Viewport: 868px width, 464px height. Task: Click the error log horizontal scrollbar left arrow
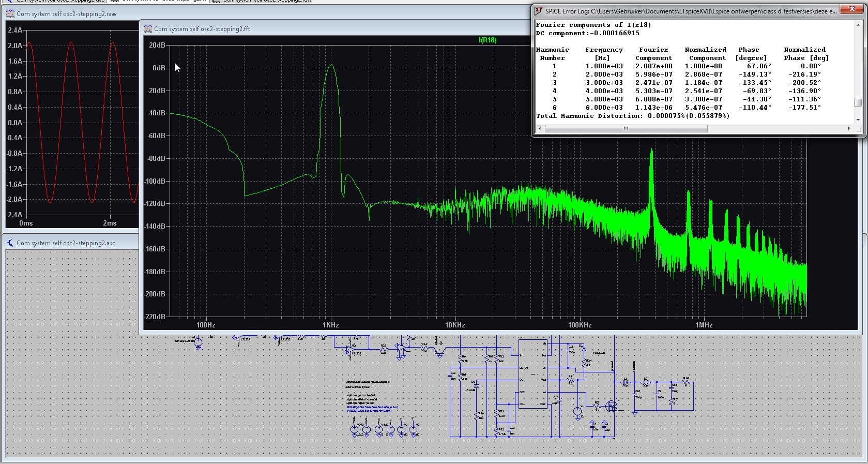click(539, 128)
